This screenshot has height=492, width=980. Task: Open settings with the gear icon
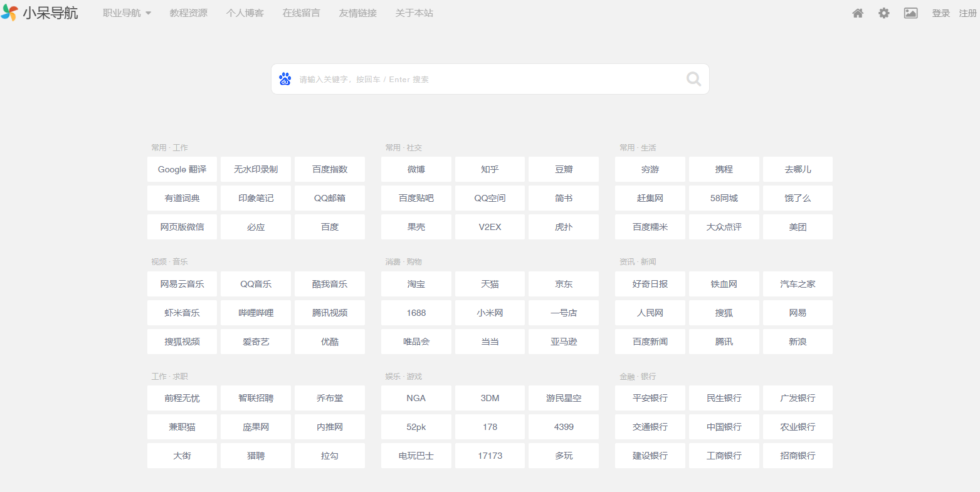[x=883, y=13]
